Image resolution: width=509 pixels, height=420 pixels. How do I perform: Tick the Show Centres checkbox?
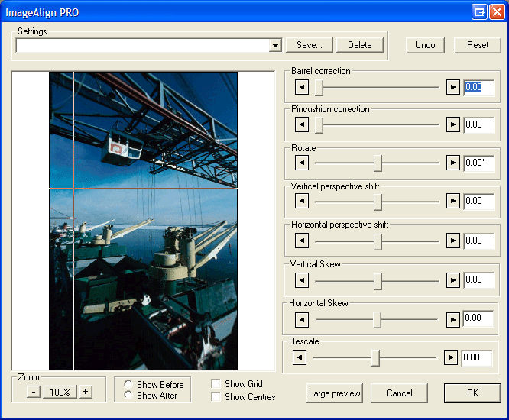[216, 397]
